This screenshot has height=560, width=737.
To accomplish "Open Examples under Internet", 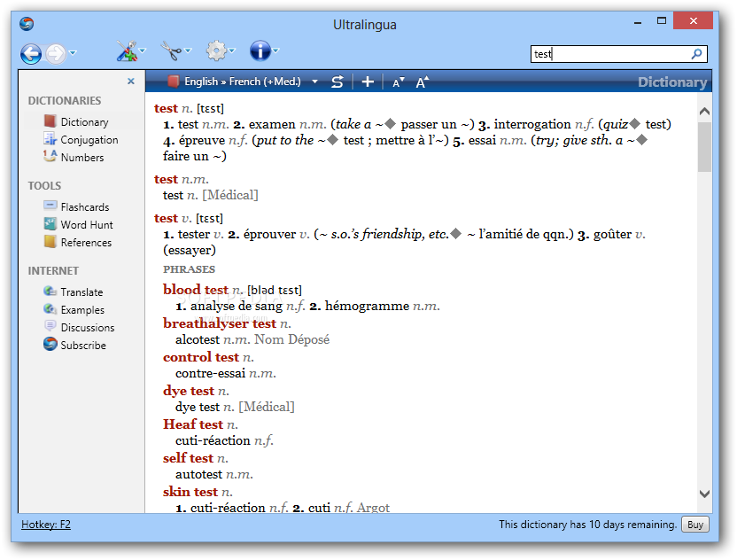I will coord(82,310).
